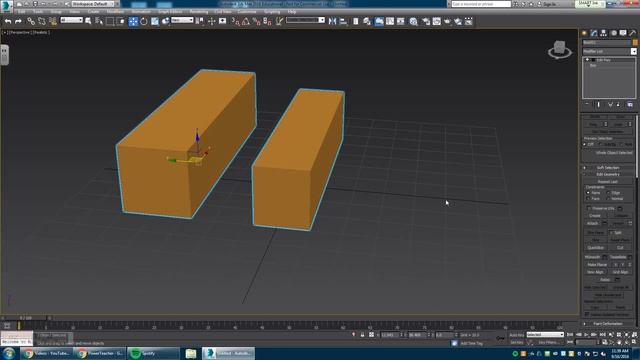Screen dimensions: 640x360
Task: Toggle Window/Crossing selection mode
Action: (x=121, y=21)
